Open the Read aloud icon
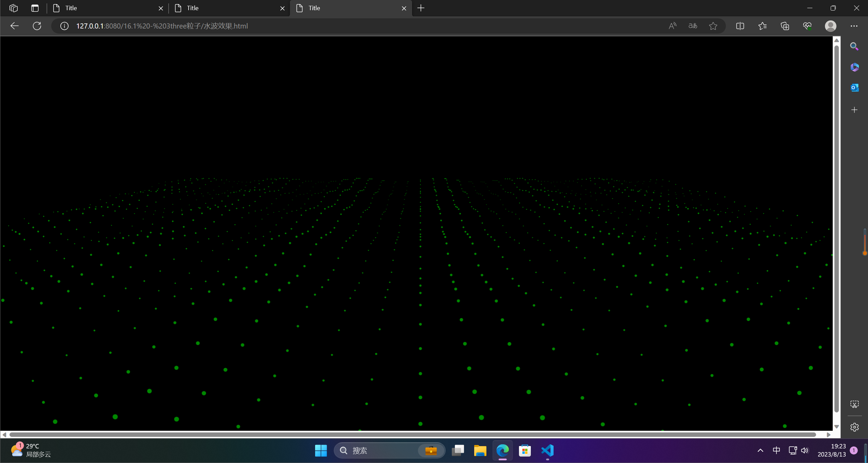Image resolution: width=868 pixels, height=463 pixels. pos(672,26)
